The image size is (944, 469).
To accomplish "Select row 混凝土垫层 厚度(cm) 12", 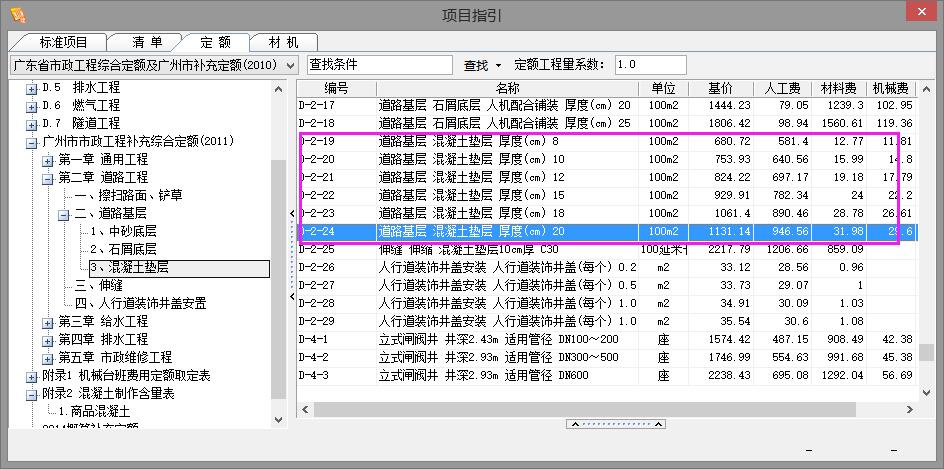I will tap(606, 178).
